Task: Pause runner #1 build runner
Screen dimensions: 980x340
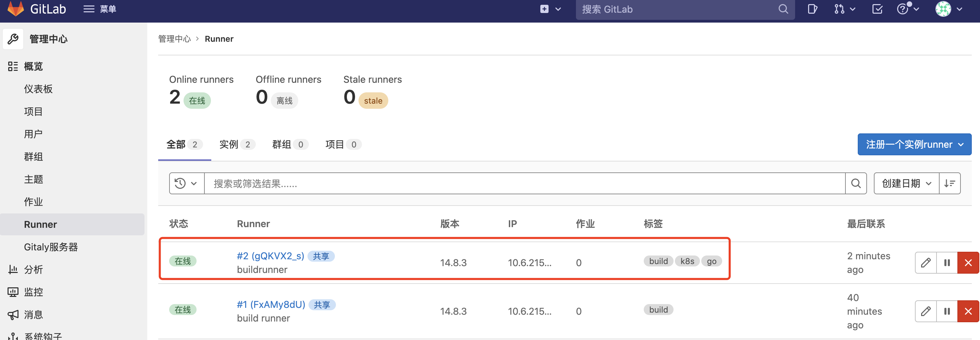Action: click(947, 311)
